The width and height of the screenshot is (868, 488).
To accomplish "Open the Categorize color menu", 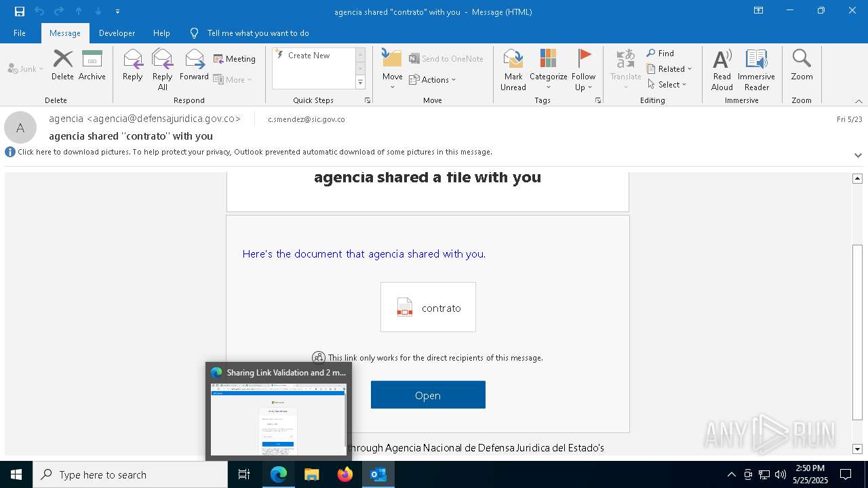I will [548, 70].
